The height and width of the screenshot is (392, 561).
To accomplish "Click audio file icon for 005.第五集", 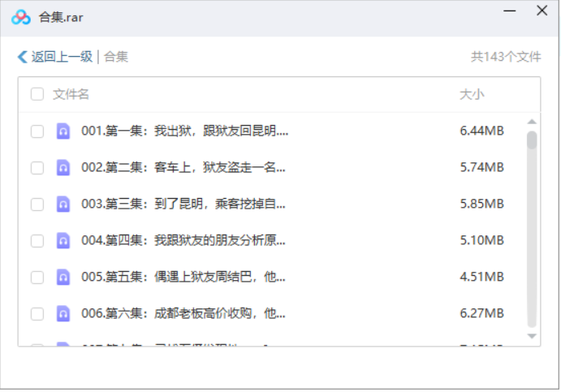I will (63, 277).
